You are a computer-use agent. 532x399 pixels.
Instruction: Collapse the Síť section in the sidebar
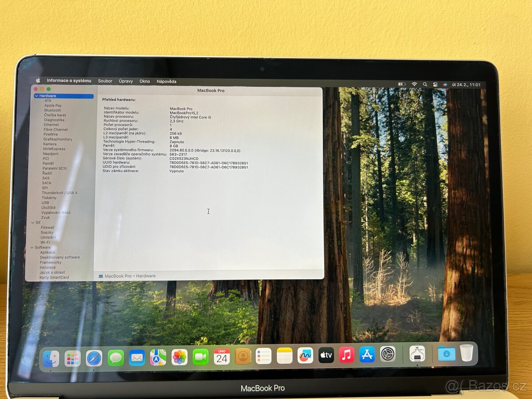coord(33,223)
